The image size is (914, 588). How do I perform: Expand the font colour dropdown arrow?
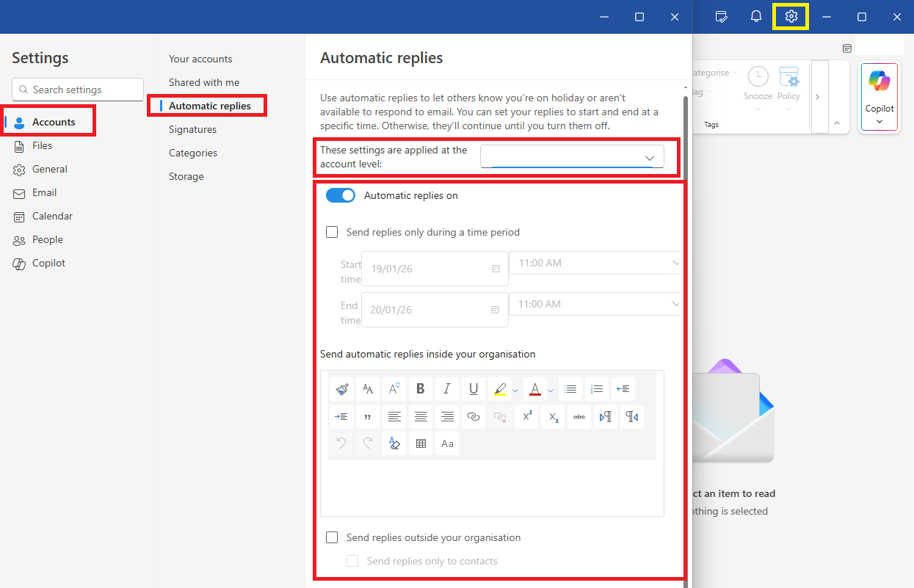point(551,390)
